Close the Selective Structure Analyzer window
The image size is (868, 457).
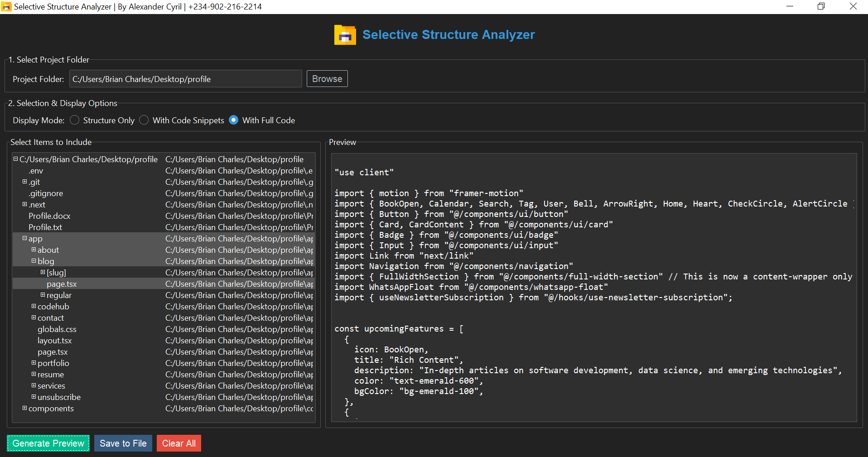coord(853,6)
